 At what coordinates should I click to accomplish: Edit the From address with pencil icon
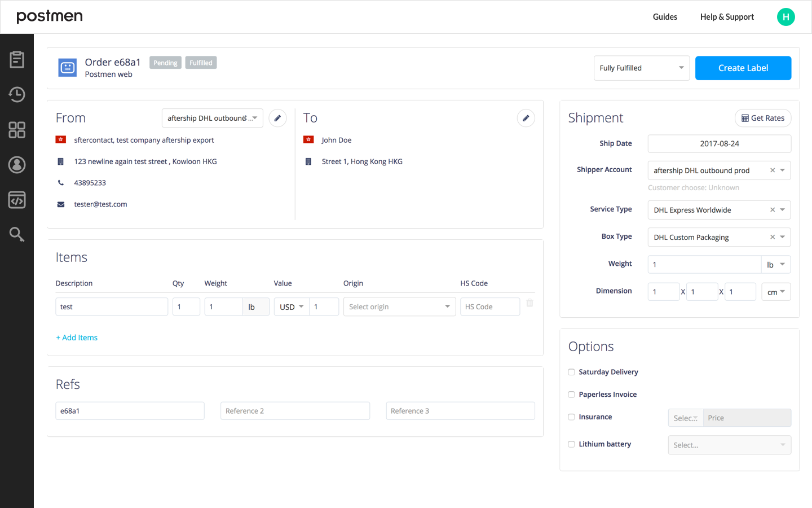coord(277,118)
